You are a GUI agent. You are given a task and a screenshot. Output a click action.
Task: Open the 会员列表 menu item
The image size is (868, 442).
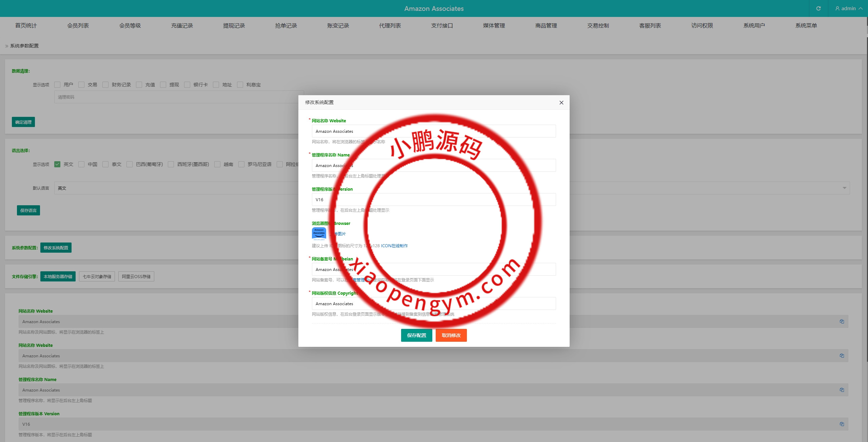(x=78, y=25)
